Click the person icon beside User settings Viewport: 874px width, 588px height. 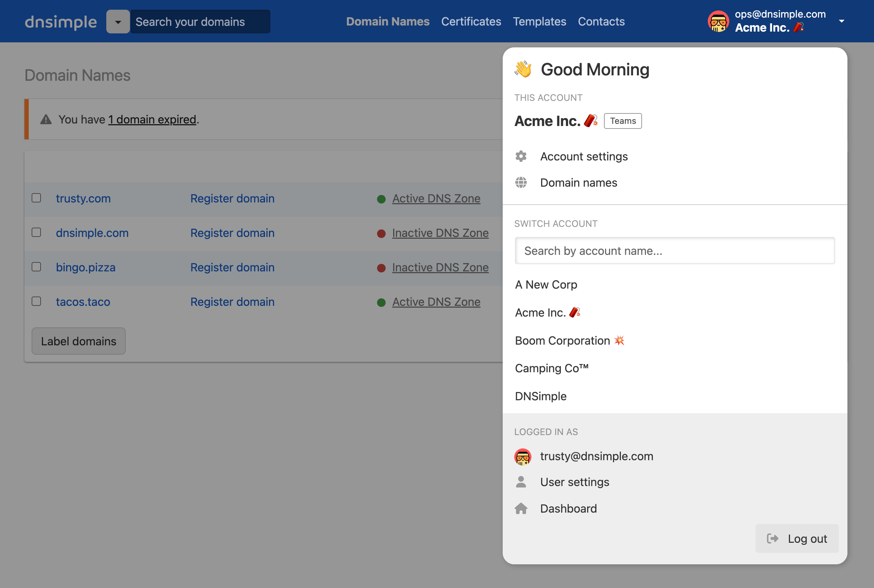pos(521,481)
